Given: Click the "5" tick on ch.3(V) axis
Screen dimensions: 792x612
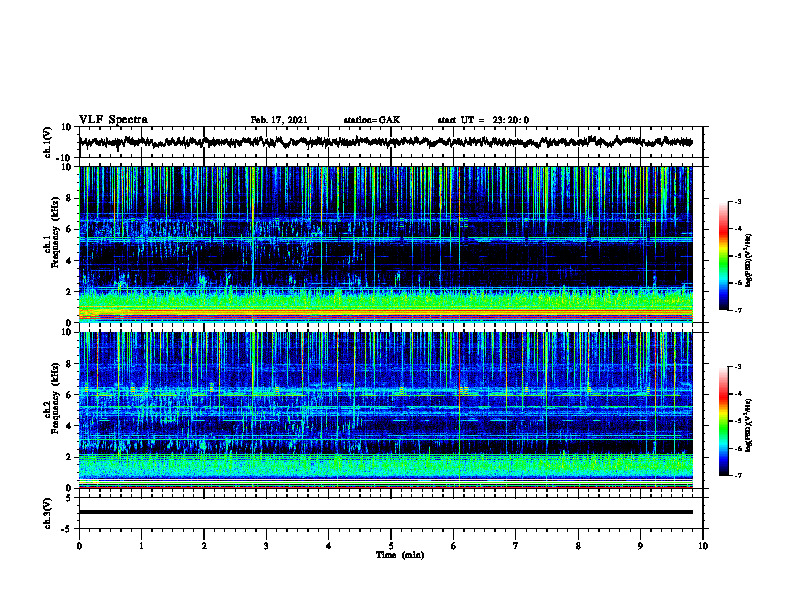Looking at the screenshot, I should coord(70,498).
